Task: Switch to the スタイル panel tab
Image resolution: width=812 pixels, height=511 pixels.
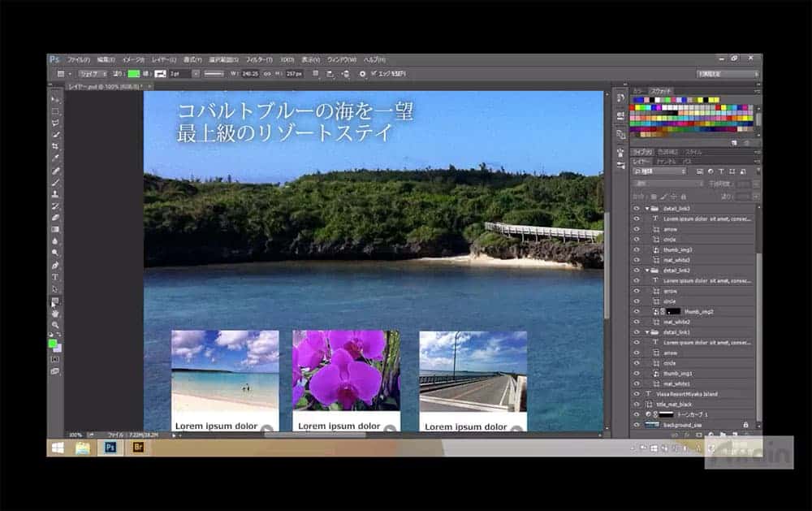Action: click(693, 153)
